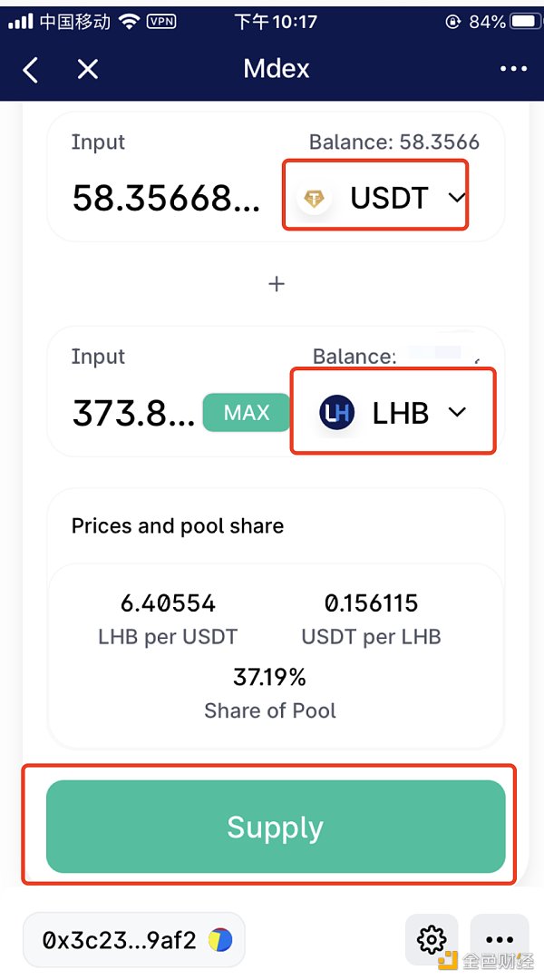Click the MAX button for LHB
The width and height of the screenshot is (544, 980).
247,413
